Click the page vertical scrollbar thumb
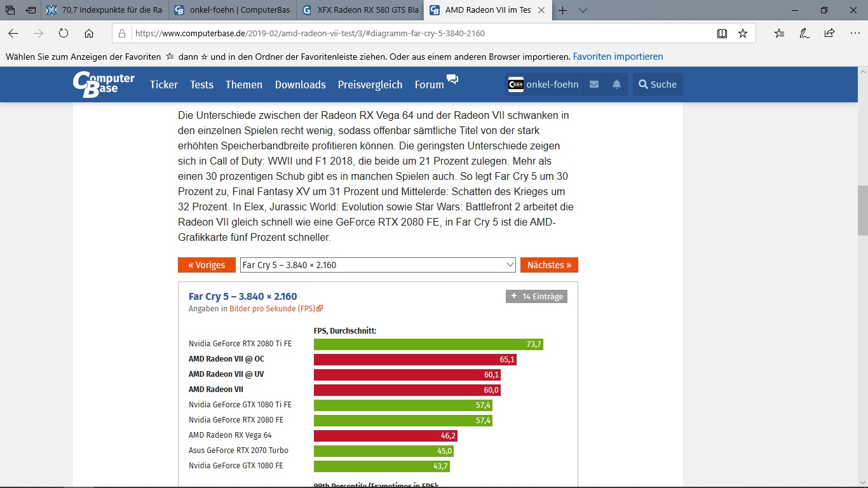This screenshot has height=488, width=868. 862,211
